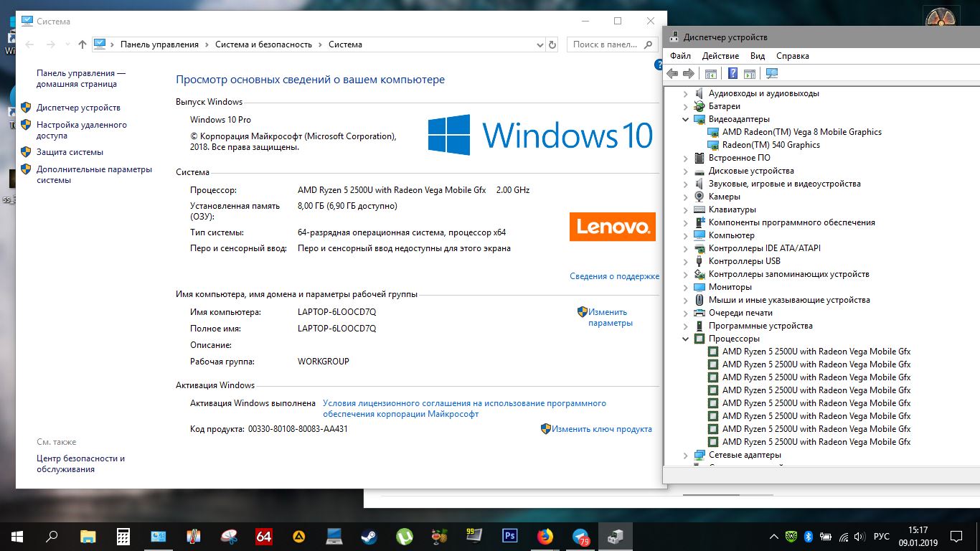Expand the Контроллеры USB node

tap(686, 261)
